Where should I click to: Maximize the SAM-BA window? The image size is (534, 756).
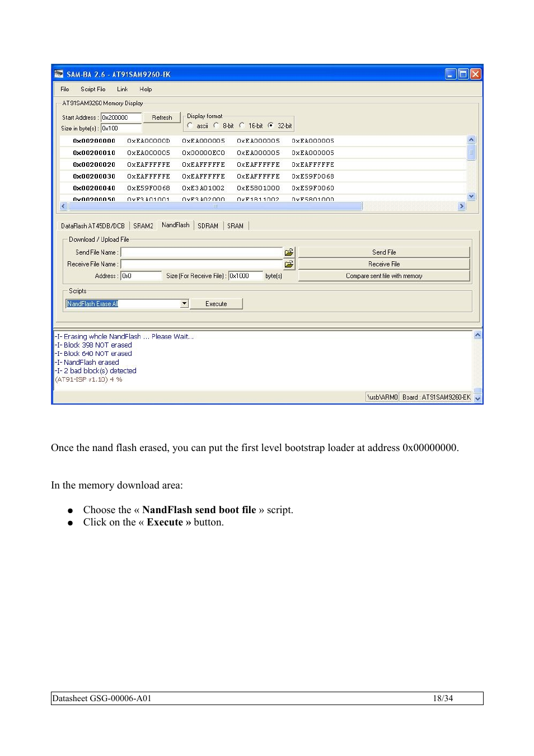(463, 74)
